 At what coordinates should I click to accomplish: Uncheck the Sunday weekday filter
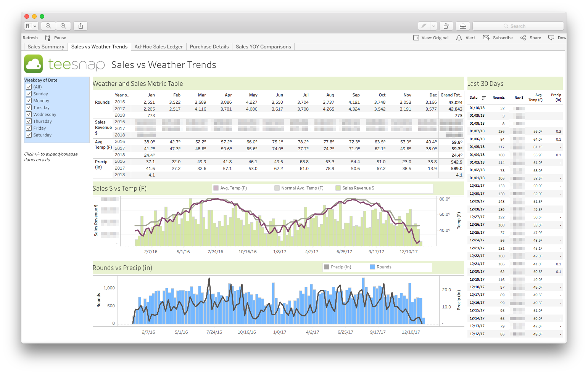coord(29,94)
